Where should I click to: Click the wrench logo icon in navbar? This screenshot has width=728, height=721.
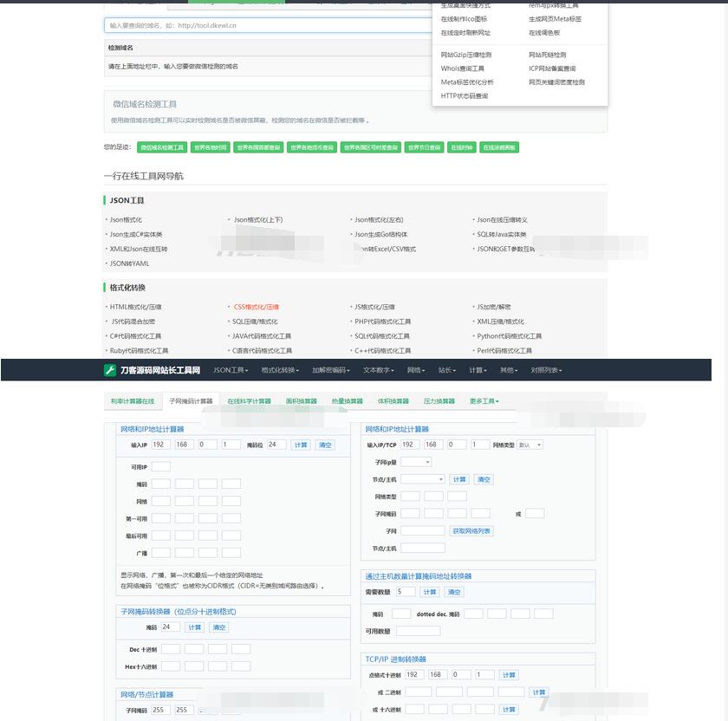[110, 370]
